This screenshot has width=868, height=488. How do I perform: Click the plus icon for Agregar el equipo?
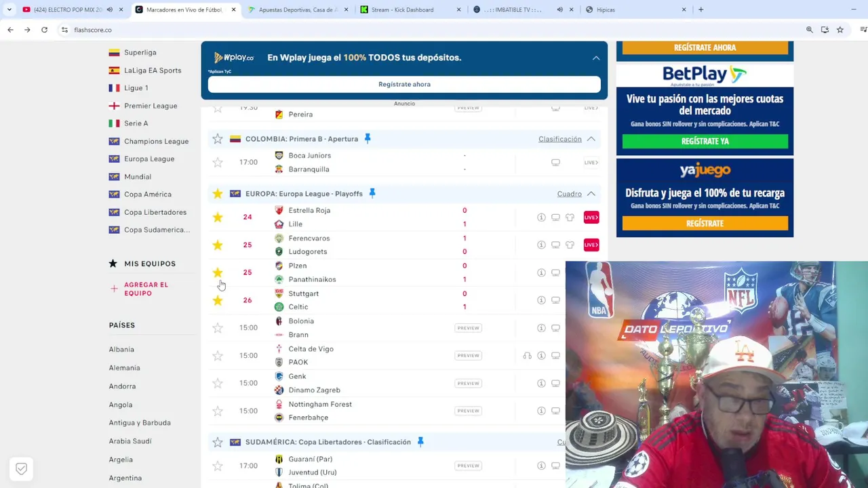(113, 289)
